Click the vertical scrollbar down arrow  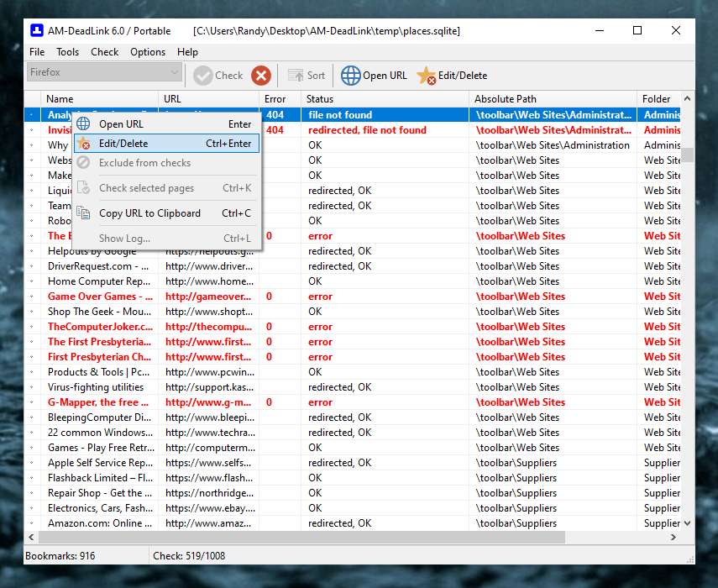(688, 523)
